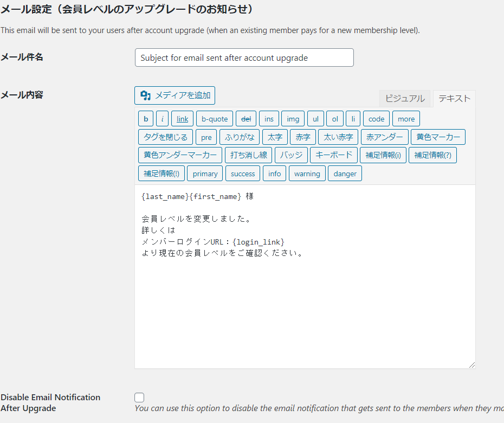504x423 pixels.
Task: Click the ul list quicktag
Action: [315, 119]
